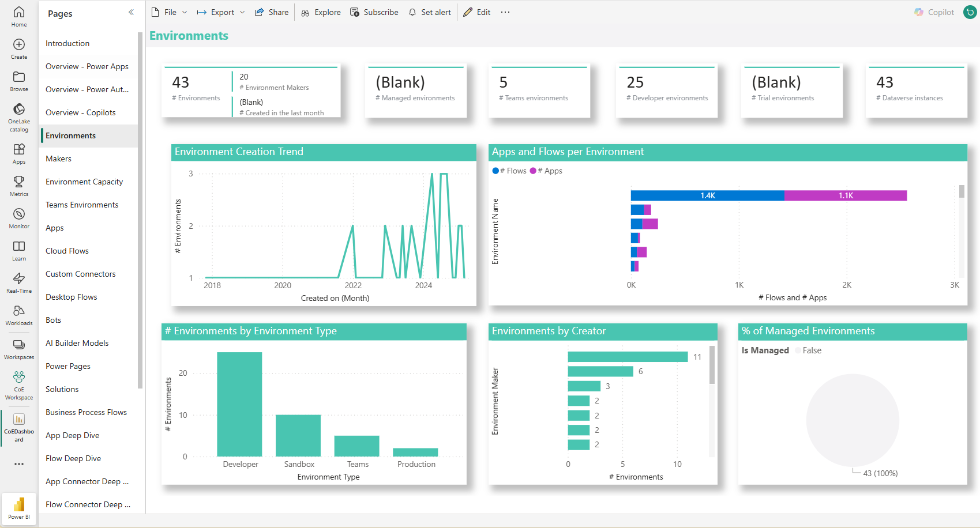Click the 1.1K apps bar segment
The width and height of the screenshot is (980, 528).
pyautogui.click(x=846, y=195)
